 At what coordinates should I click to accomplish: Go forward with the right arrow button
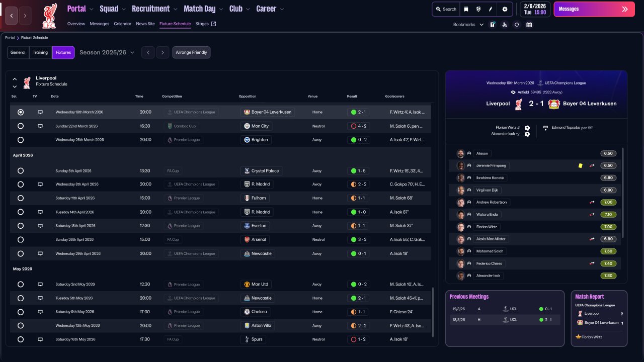(x=25, y=16)
